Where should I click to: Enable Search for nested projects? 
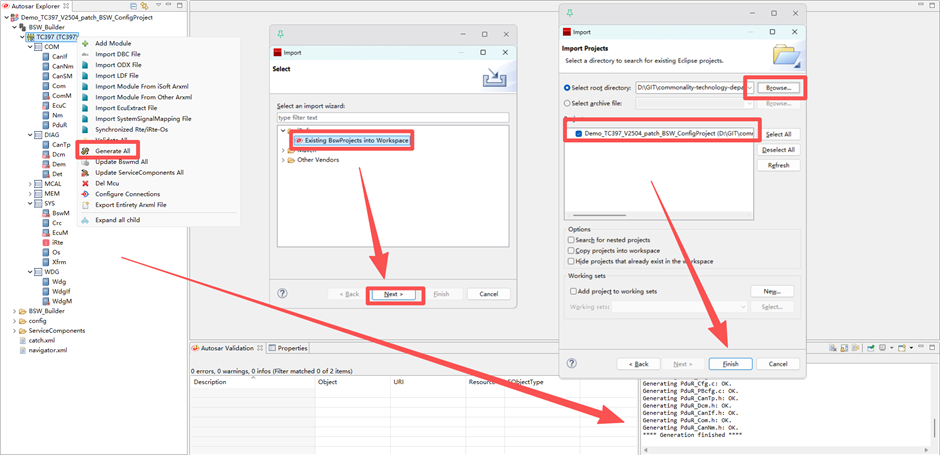(x=571, y=240)
